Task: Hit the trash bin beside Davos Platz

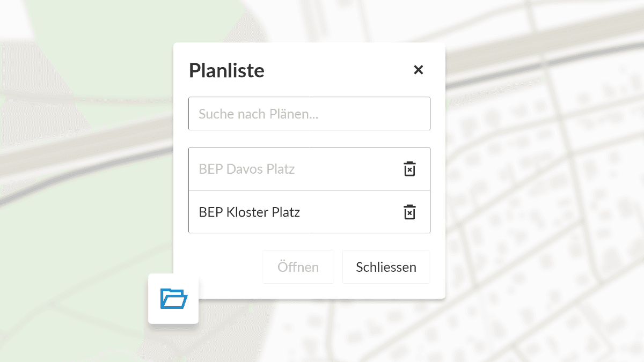Action: point(409,169)
